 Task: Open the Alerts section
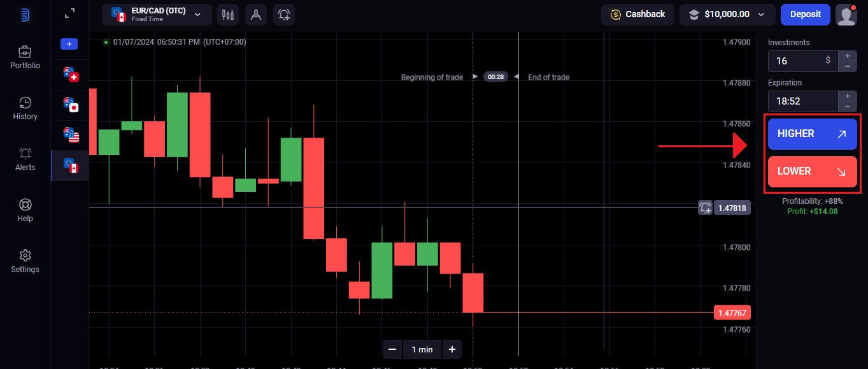pyautogui.click(x=25, y=159)
